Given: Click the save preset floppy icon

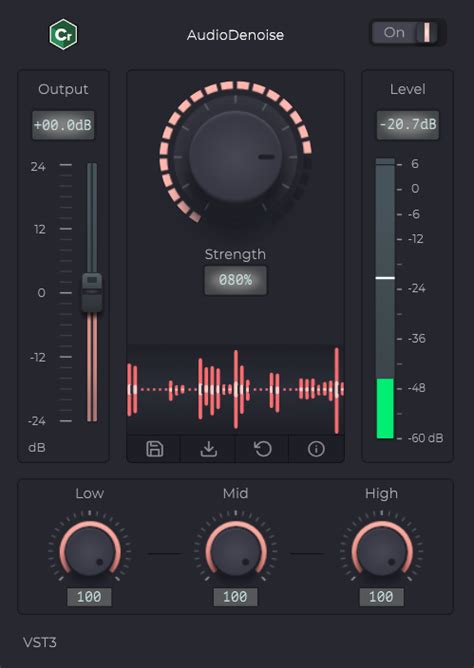Looking at the screenshot, I should point(154,449).
